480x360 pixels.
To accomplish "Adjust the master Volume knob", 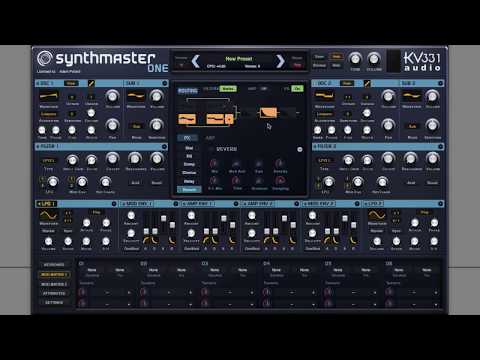I will coord(374,59).
